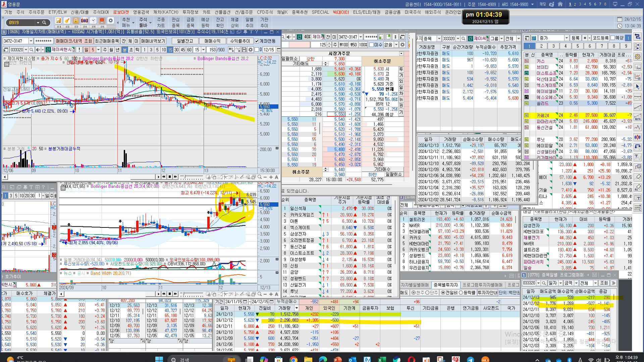
Task: Click search magnifier next to code 033320 in chart
Action: pos(32,50)
